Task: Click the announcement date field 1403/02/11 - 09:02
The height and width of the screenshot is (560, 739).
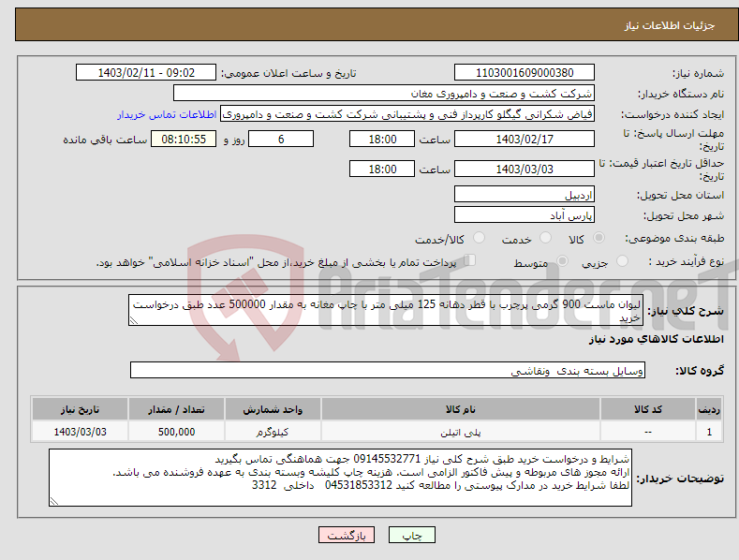Action: pos(146,73)
